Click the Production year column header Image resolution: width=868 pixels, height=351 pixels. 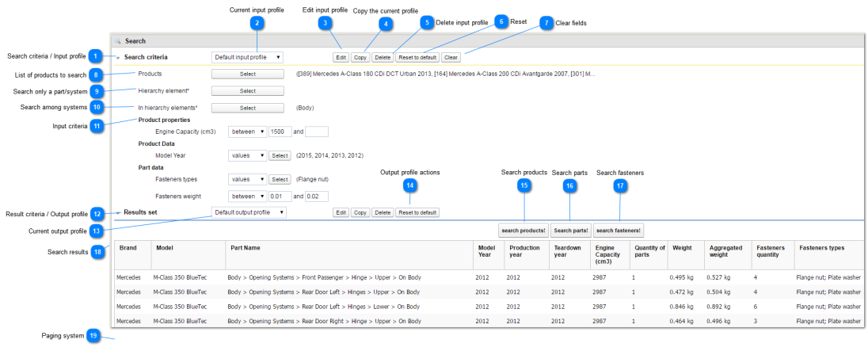527,254
